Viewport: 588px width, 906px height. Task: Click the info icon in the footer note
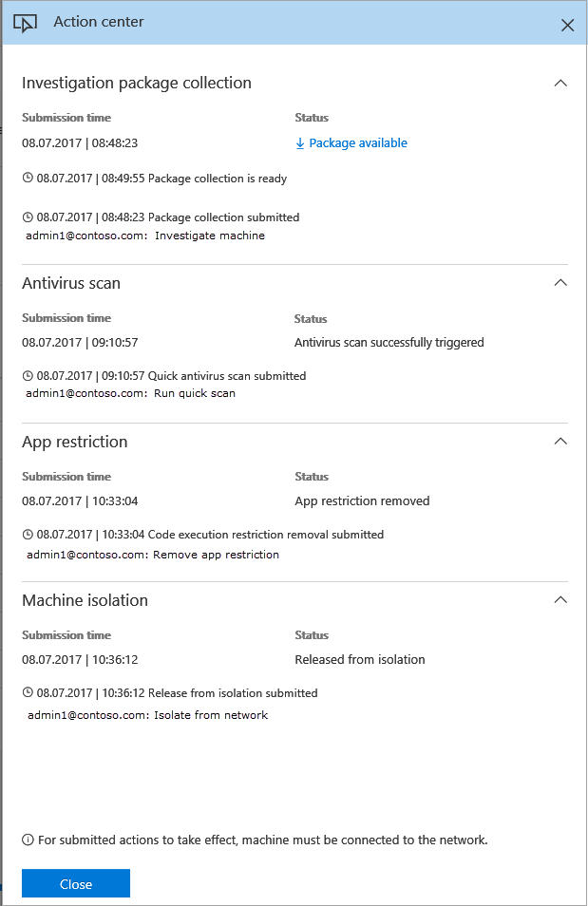click(28, 840)
